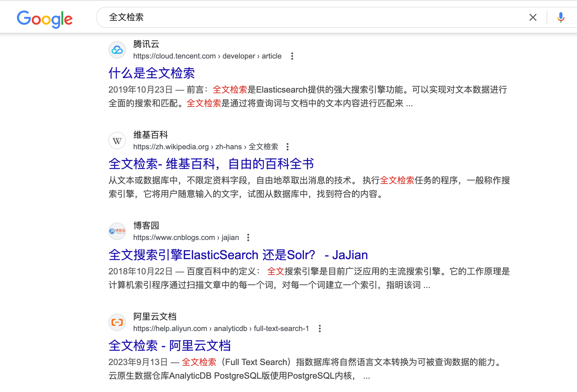Viewport: 577px width, 392px height.
Task: Click the Wikipedia W favicon icon
Action: click(x=117, y=141)
